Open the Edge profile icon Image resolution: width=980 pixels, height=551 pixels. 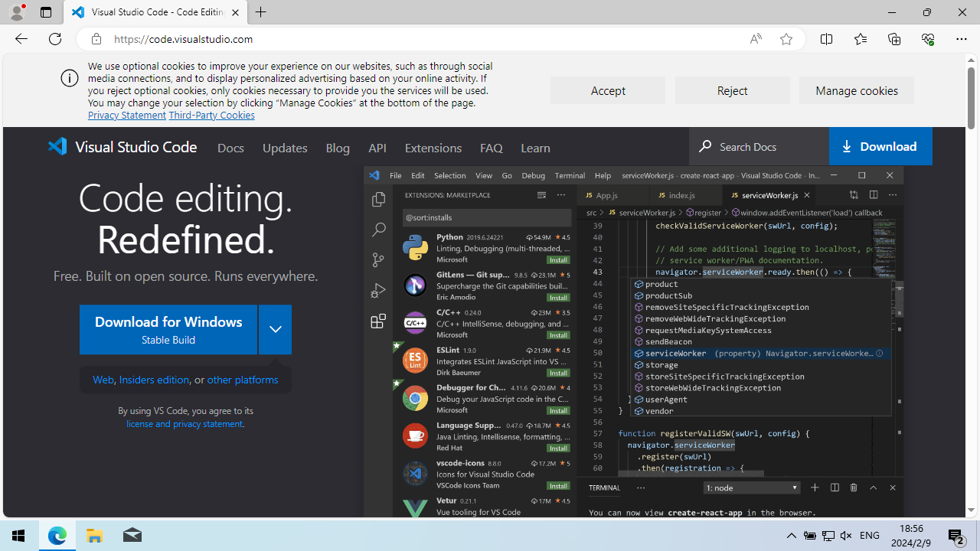click(x=16, y=12)
